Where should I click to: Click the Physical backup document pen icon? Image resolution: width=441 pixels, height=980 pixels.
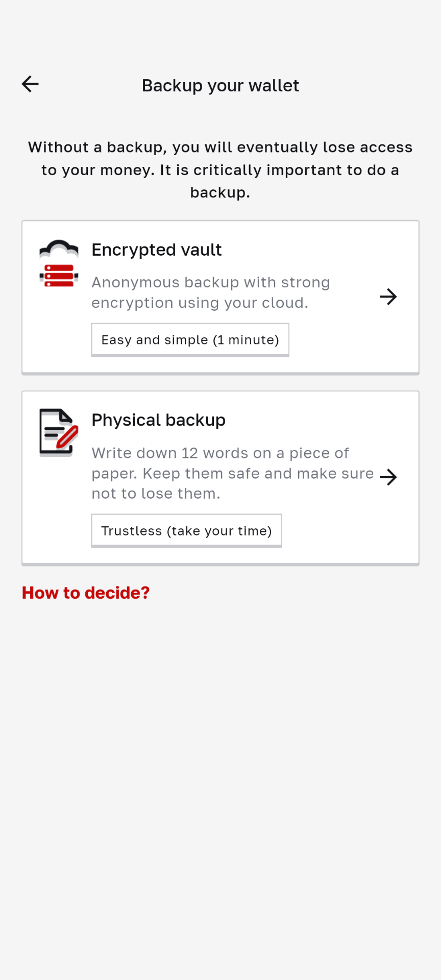pos(59,432)
